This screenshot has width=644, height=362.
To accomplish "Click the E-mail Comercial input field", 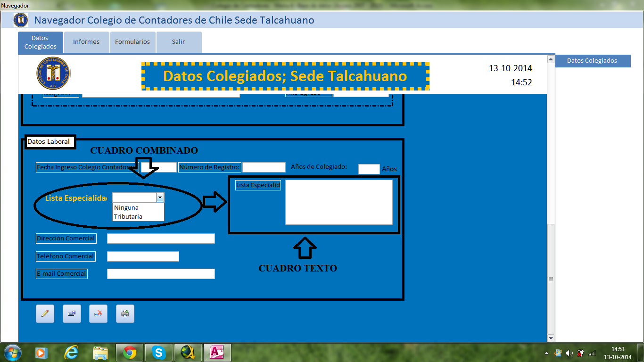I will (161, 274).
